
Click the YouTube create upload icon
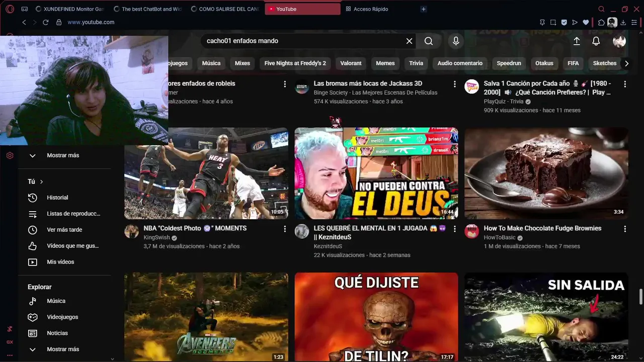tap(577, 41)
